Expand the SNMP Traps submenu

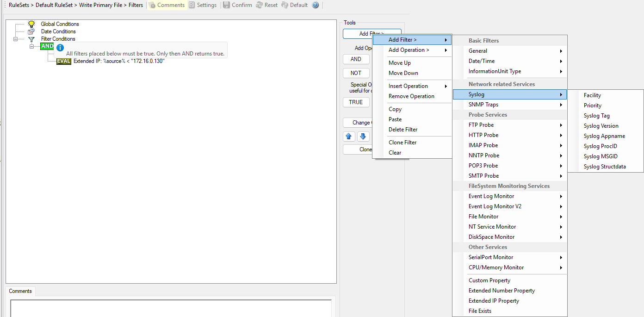(x=510, y=105)
